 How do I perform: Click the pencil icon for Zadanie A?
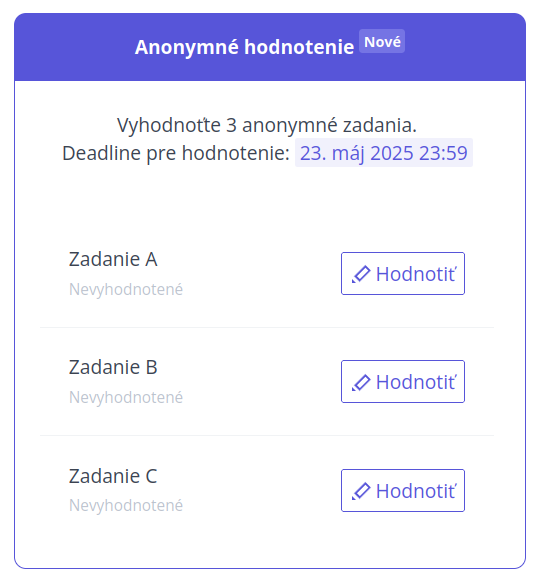coord(361,274)
